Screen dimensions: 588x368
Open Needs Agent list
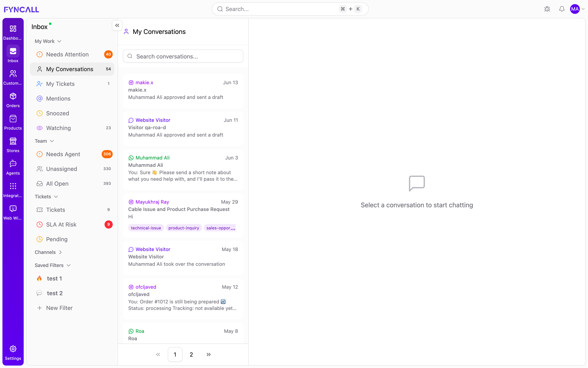pos(72,154)
